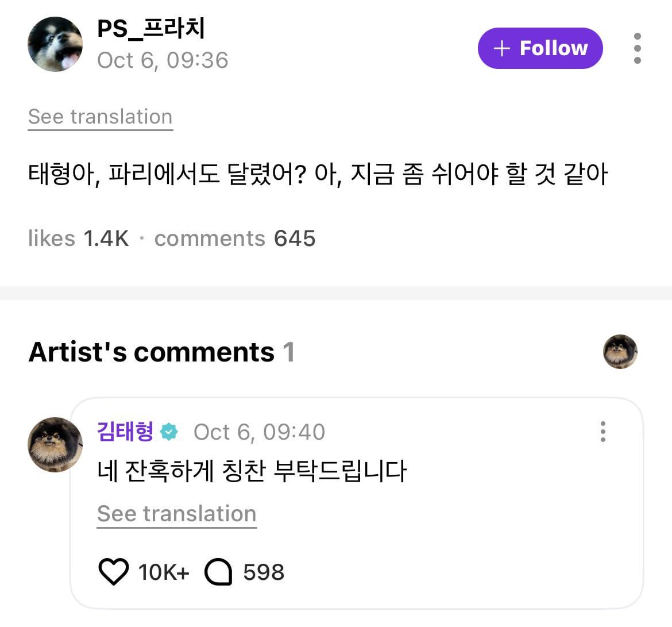
Task: Open PS_프라치's profile picture
Action: (x=55, y=44)
